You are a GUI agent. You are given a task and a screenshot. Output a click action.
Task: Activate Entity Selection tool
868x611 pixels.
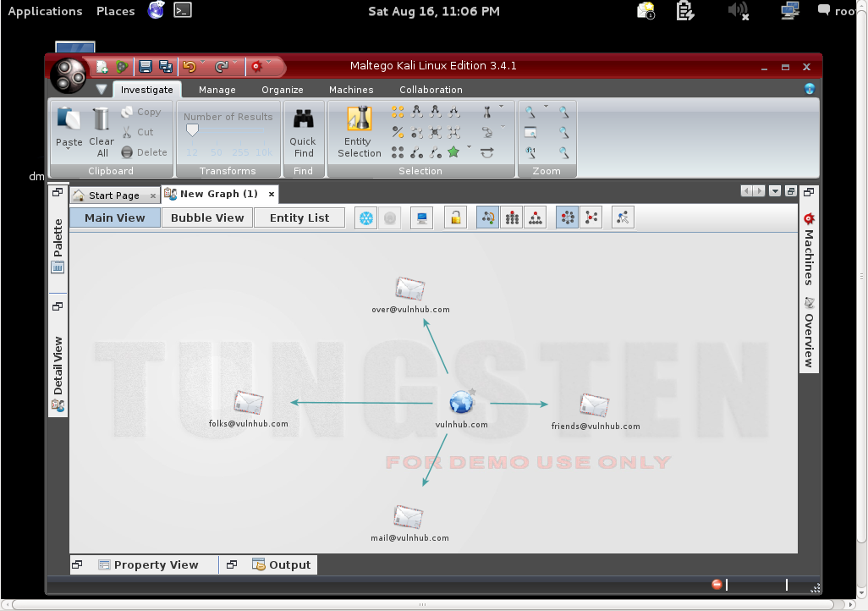[360, 132]
